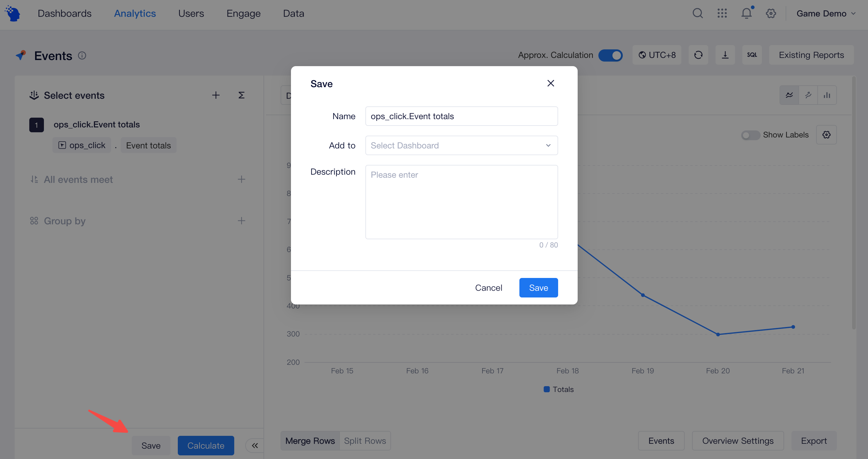Open the SQL view of this report
Image resolution: width=868 pixels, height=459 pixels.
[752, 55]
